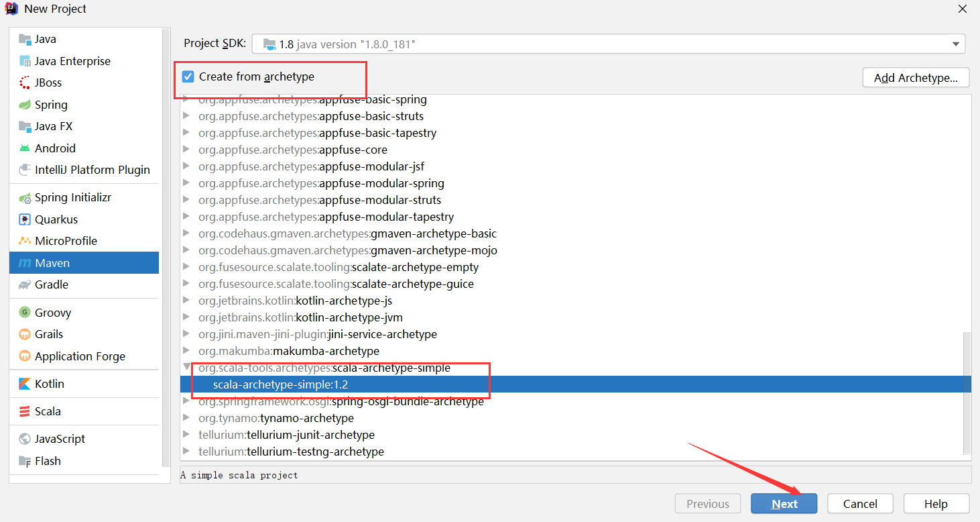The image size is (980, 522).
Task: Select jini-service-archetype entry
Action: pyautogui.click(x=318, y=334)
